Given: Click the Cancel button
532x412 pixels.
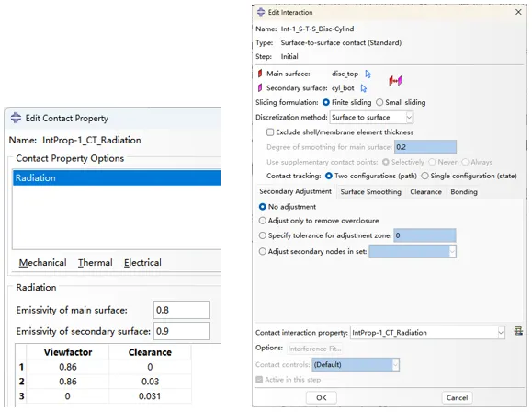Looking at the screenshot, I should coord(457,397).
